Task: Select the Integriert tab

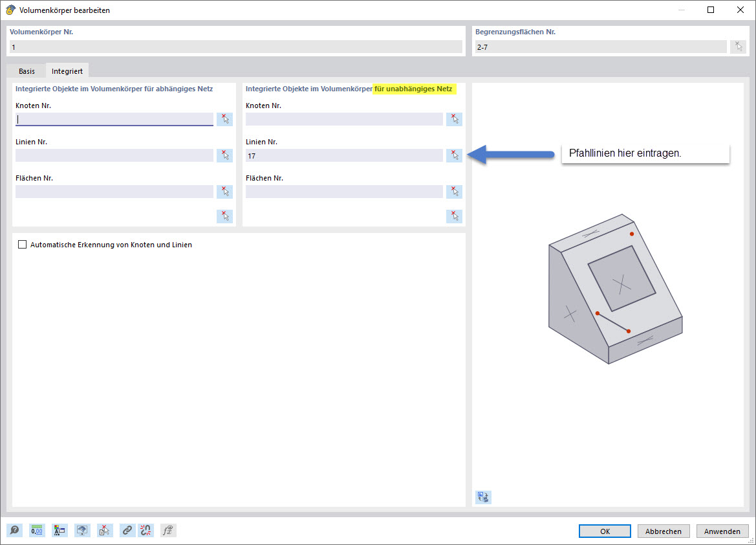Action: click(67, 71)
